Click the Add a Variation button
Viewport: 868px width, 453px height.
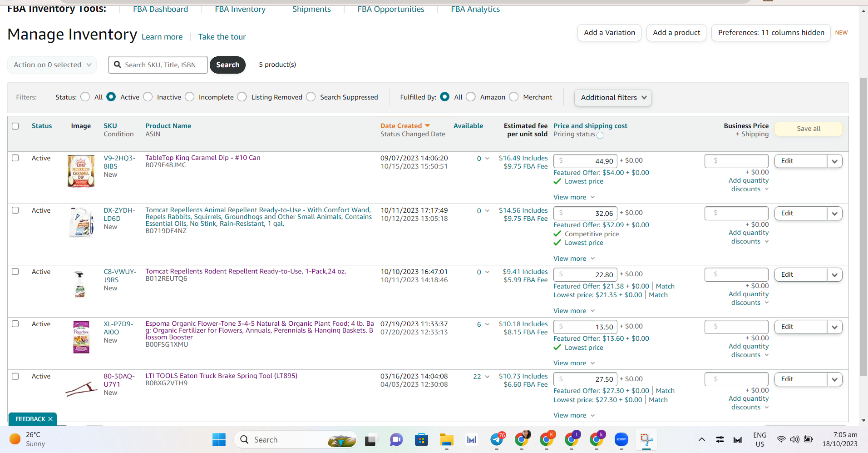[609, 33]
